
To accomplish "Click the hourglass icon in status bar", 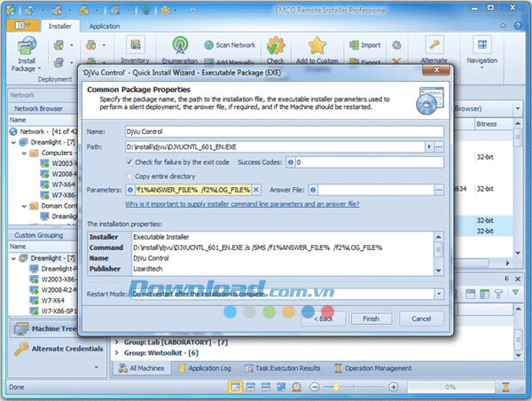I will [505, 387].
